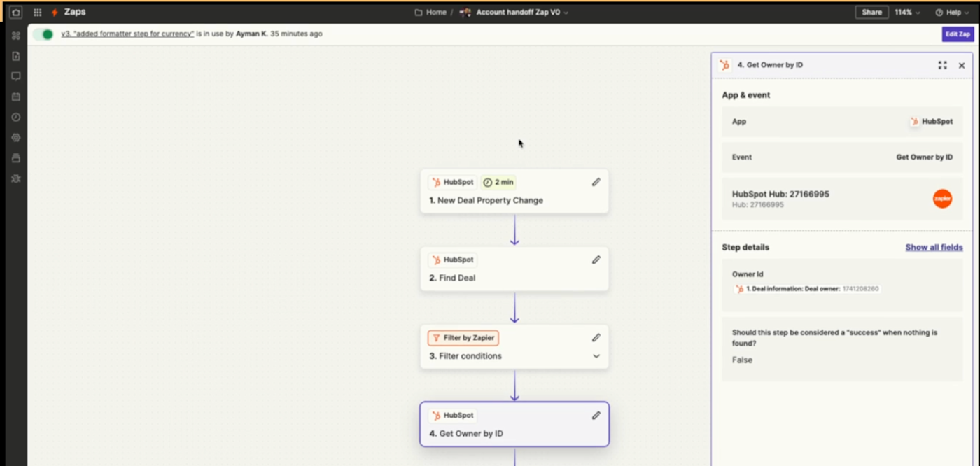
Task: Open the Zap file details sidebar icon
Action: coord(16,56)
